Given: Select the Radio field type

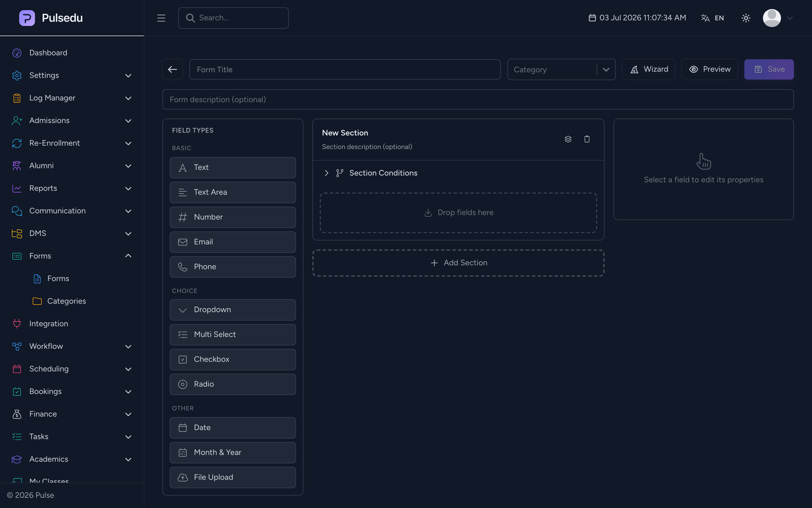Looking at the screenshot, I should coord(233,384).
